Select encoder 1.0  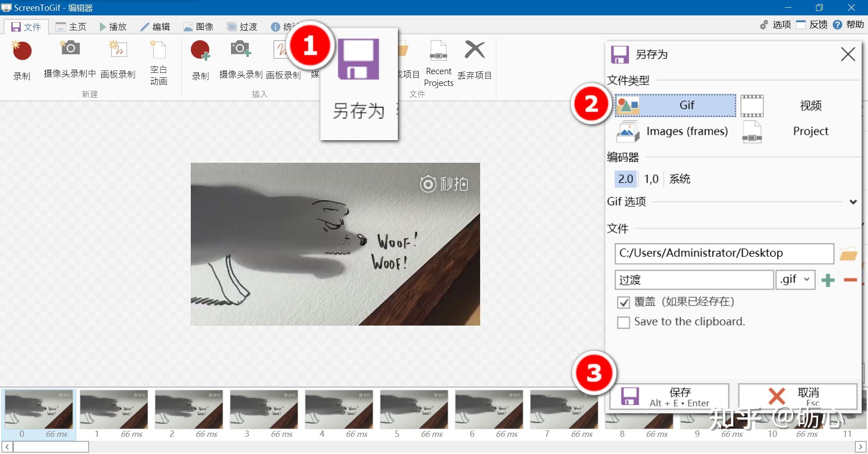tap(651, 179)
